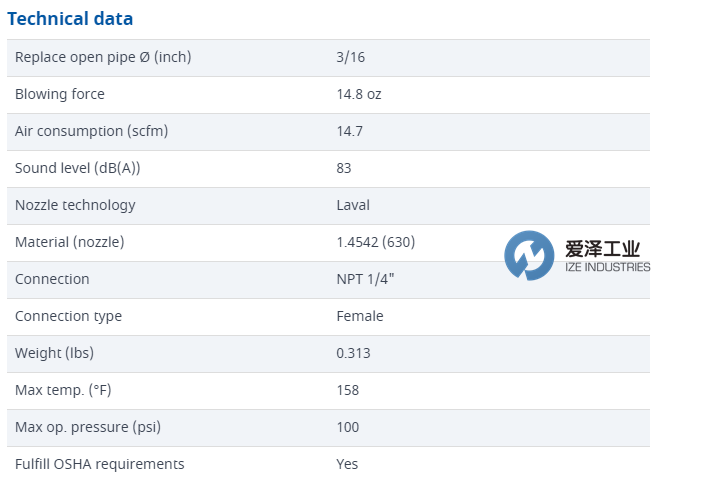Select the 'Connection type' label

point(68,316)
